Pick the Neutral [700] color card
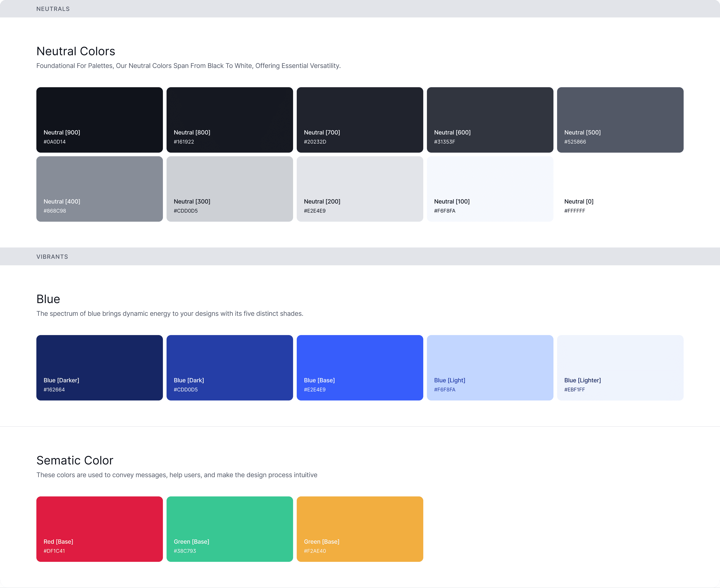720x588 pixels. [x=359, y=120]
